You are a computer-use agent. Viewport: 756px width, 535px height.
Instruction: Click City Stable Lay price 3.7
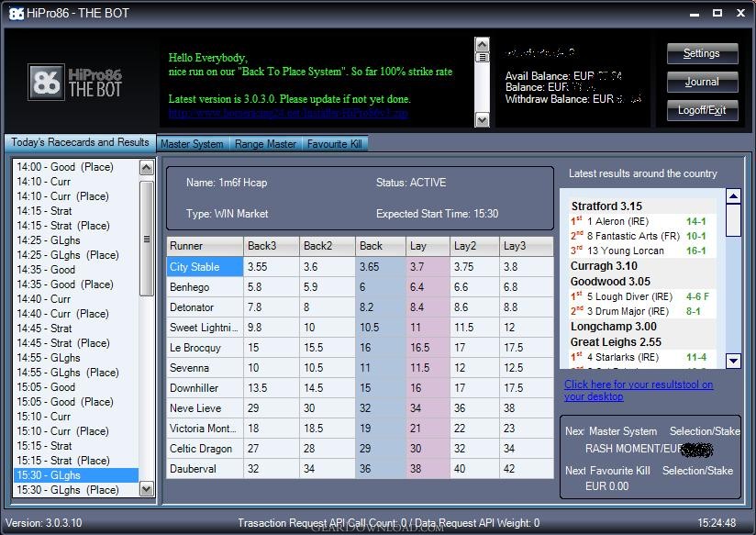pos(428,267)
